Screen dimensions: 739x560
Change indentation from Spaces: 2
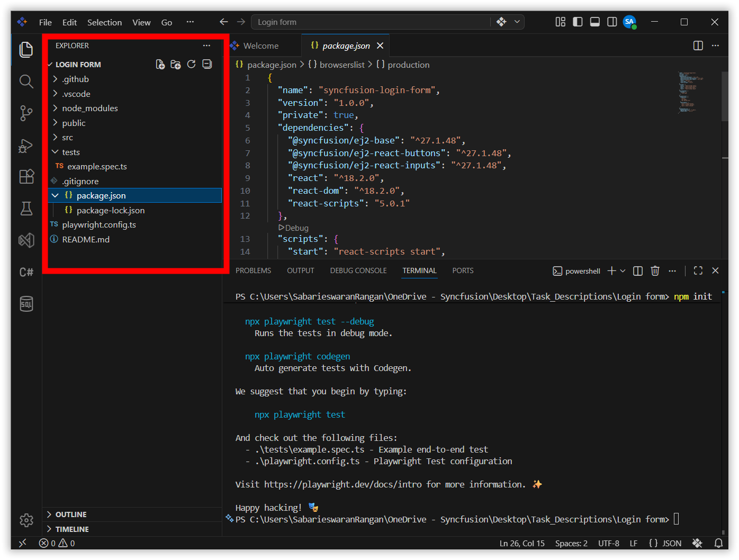[571, 543]
